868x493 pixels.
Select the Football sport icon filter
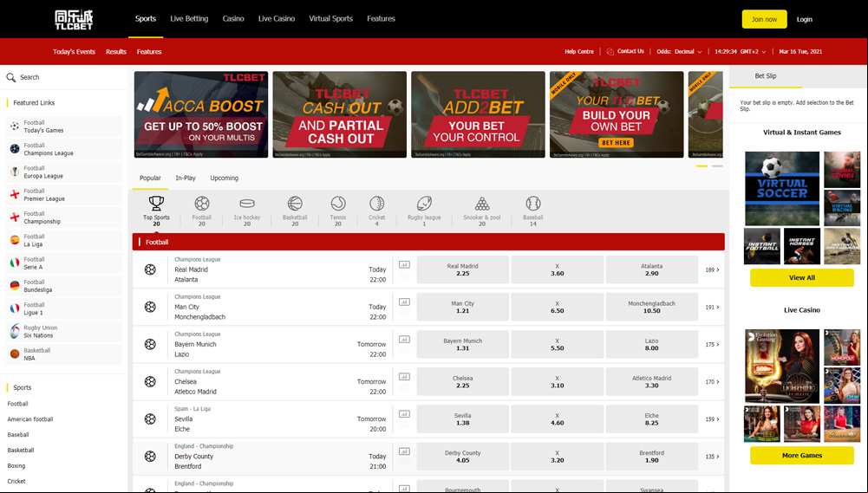(202, 203)
